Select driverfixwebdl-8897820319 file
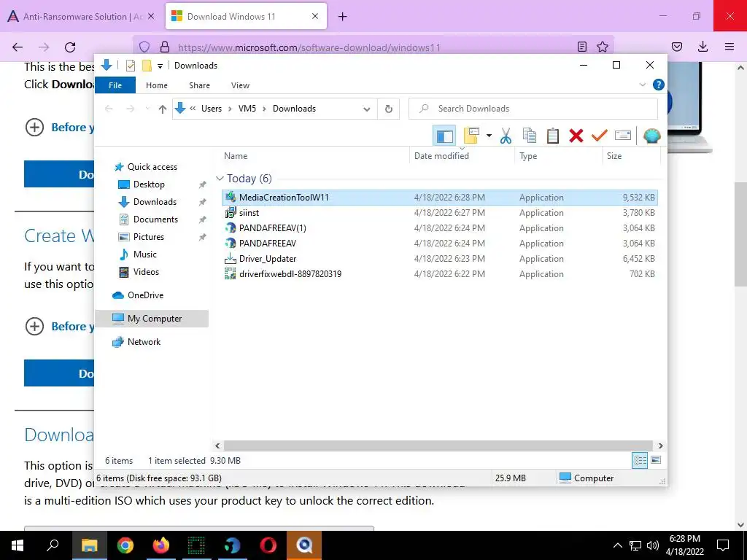 click(439, 274)
